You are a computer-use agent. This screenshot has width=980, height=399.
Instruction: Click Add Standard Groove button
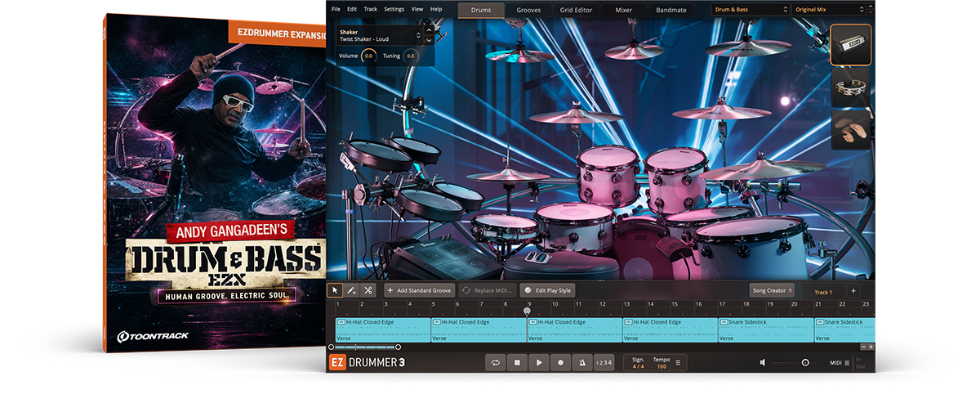[420, 290]
